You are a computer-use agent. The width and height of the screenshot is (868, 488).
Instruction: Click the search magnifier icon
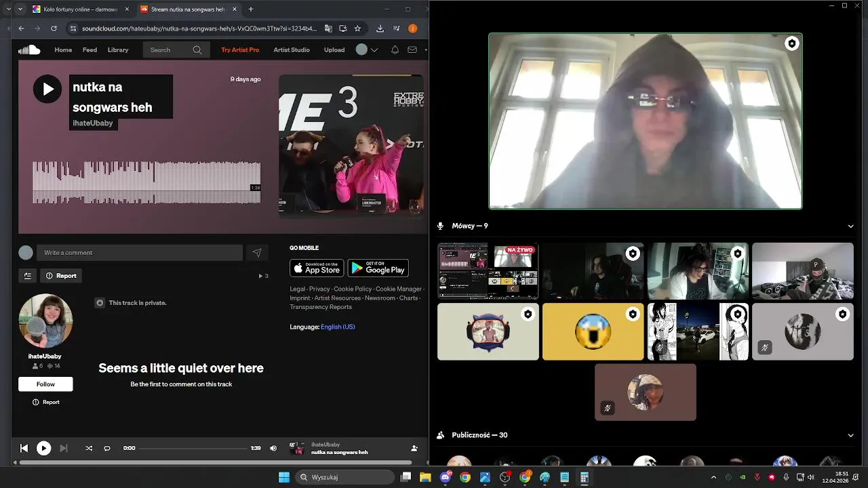pyautogui.click(x=197, y=49)
